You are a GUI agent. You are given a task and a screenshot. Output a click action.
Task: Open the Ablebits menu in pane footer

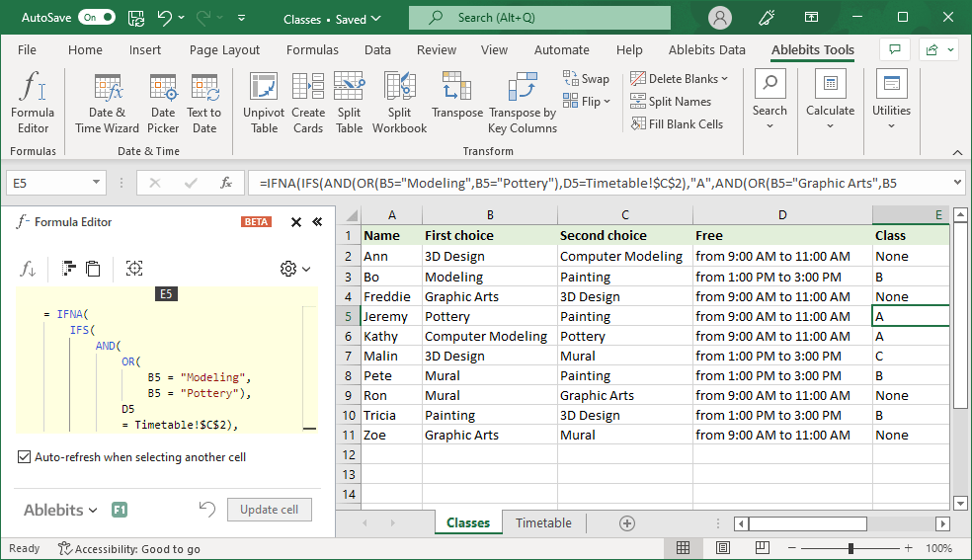point(60,510)
